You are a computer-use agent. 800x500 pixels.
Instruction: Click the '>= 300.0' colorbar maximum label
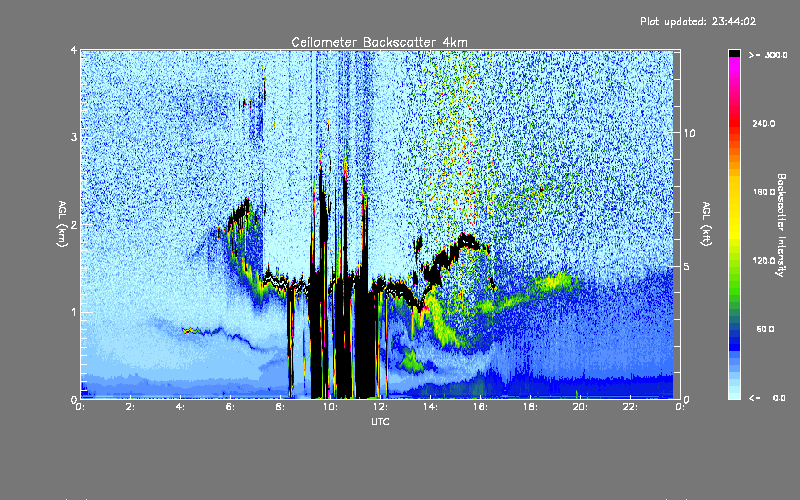pyautogui.click(x=768, y=55)
